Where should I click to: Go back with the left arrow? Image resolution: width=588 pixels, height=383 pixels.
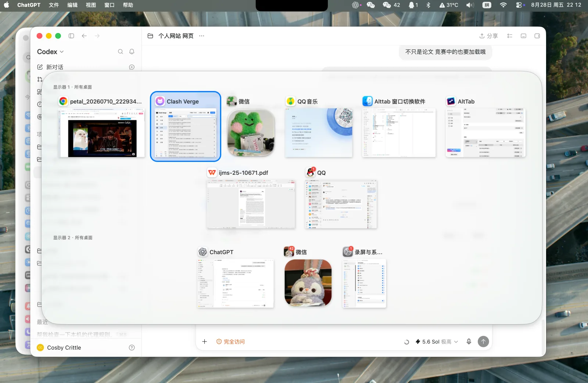click(84, 36)
